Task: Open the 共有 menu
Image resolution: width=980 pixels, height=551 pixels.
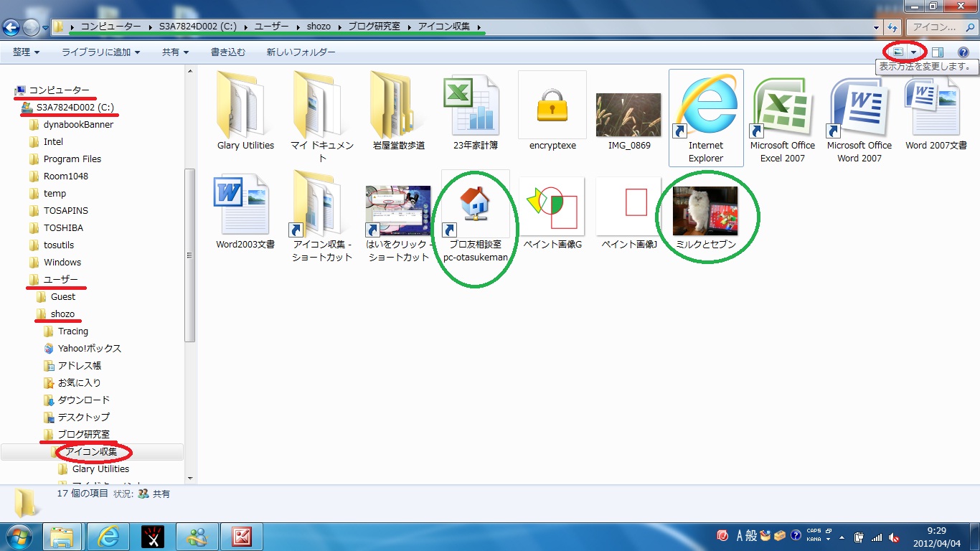Action: click(175, 52)
